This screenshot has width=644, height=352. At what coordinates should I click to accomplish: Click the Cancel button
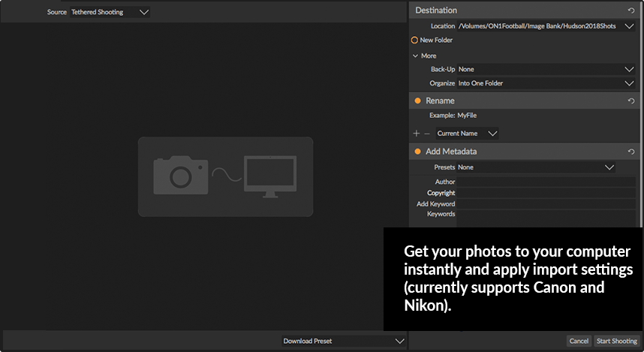[579, 341]
